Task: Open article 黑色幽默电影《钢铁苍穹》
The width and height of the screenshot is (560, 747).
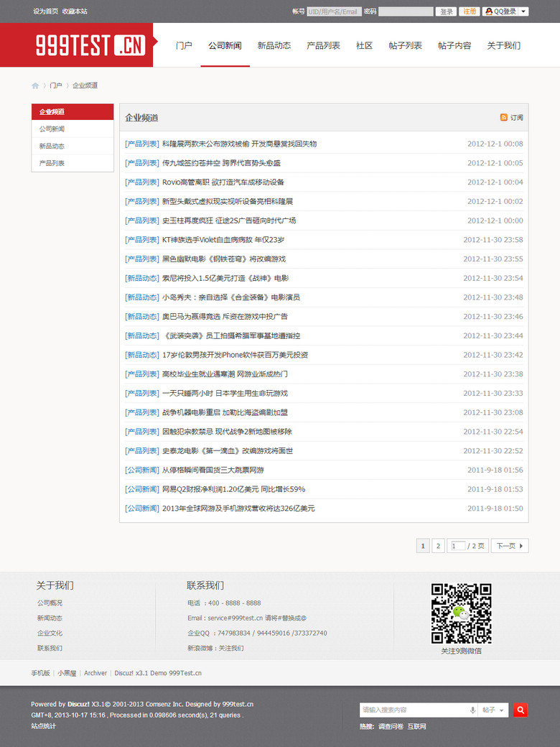Action: (x=224, y=259)
